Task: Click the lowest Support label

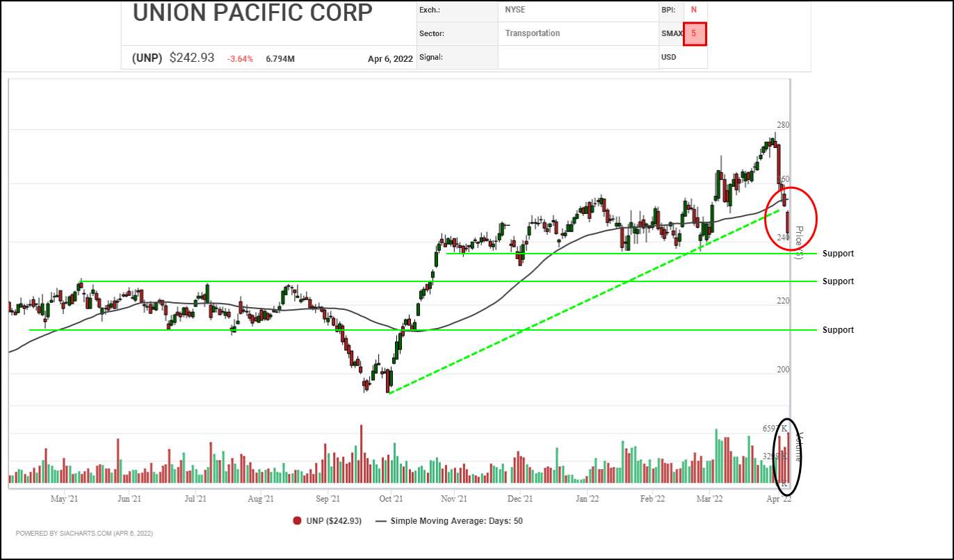Action: (838, 330)
